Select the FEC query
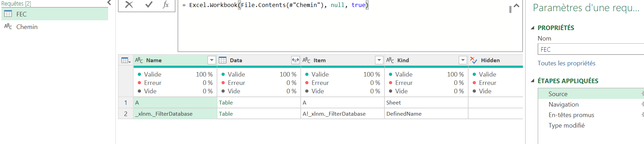This screenshot has width=644, height=144. coord(55,14)
